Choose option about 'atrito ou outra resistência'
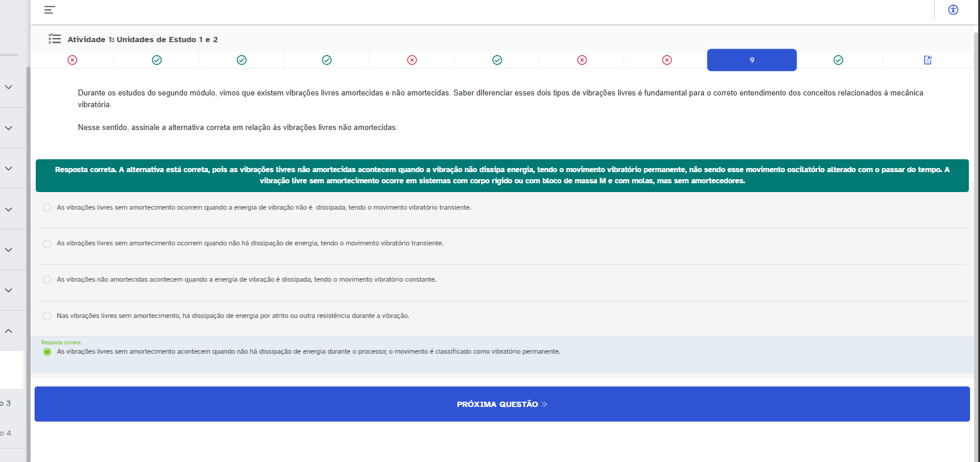 [47, 316]
